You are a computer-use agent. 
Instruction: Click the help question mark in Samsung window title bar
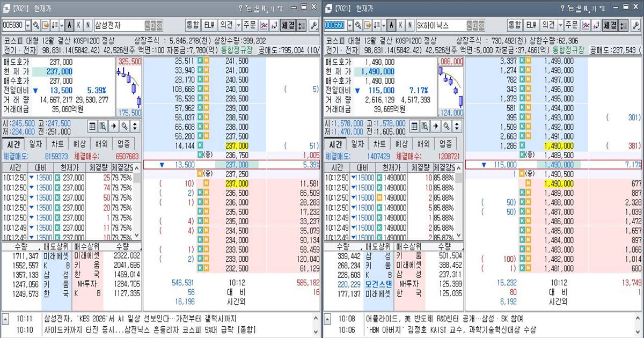240,9
